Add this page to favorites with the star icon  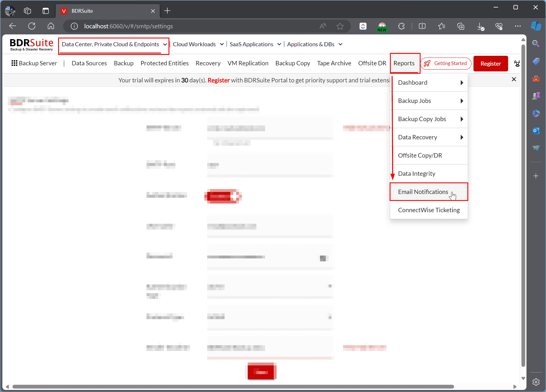coord(340,26)
